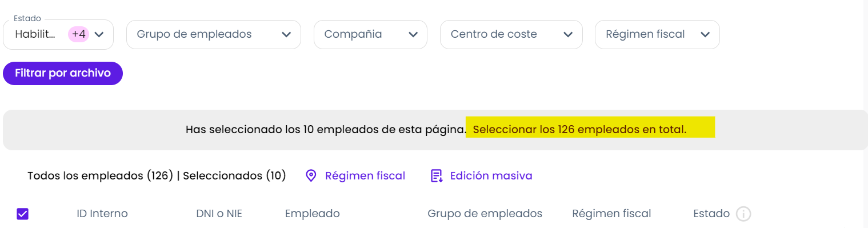
Task: Sort by Empleado column header
Action: [313, 214]
